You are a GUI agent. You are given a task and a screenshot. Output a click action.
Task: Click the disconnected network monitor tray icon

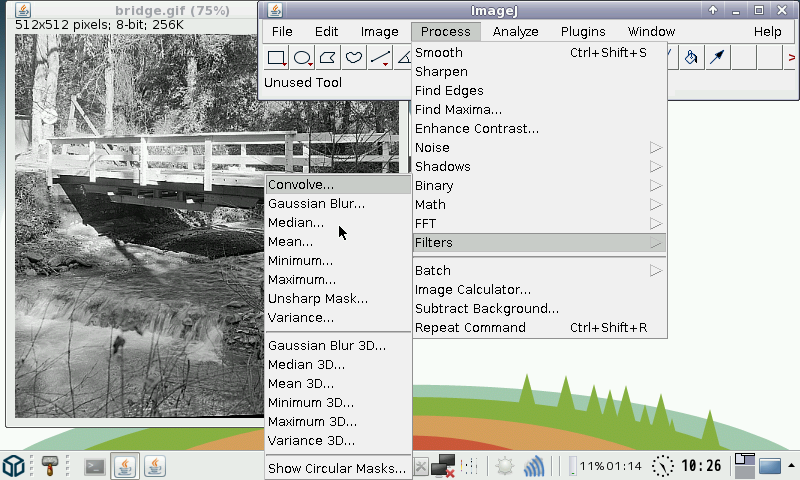(x=442, y=466)
